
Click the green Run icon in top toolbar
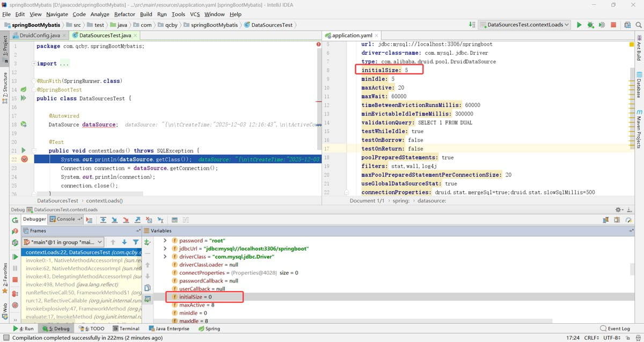(x=579, y=25)
